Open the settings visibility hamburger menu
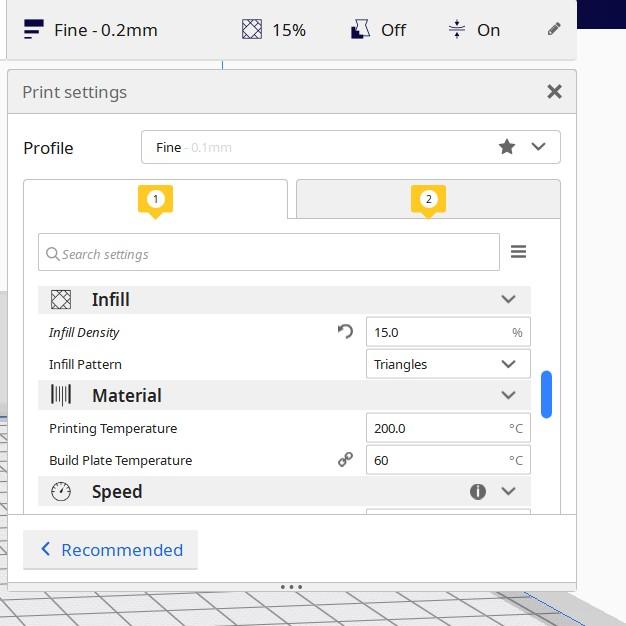 pyautogui.click(x=518, y=252)
